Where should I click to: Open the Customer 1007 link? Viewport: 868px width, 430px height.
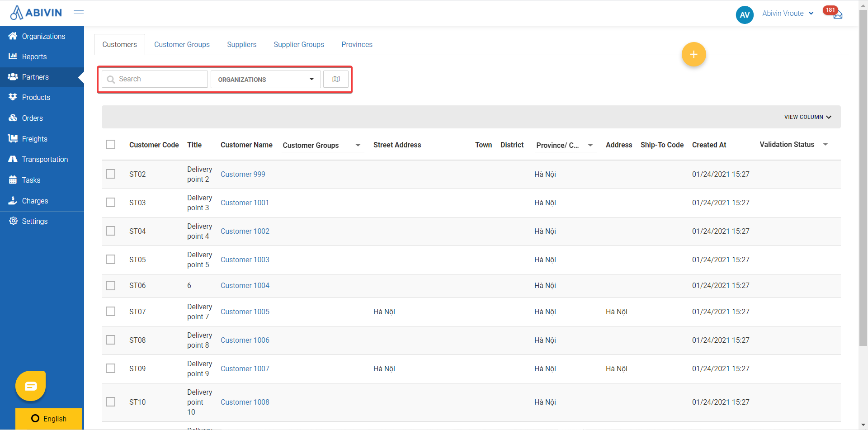(x=245, y=369)
